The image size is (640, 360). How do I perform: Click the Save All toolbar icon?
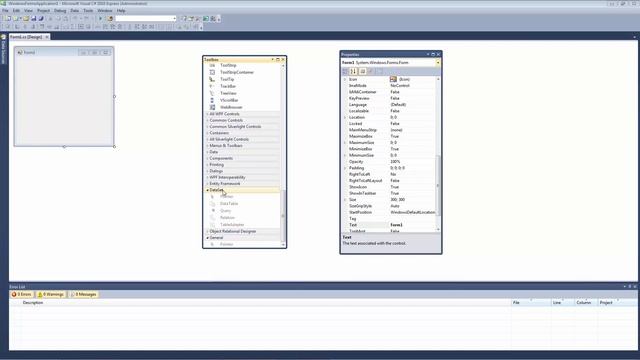(x=41, y=18)
